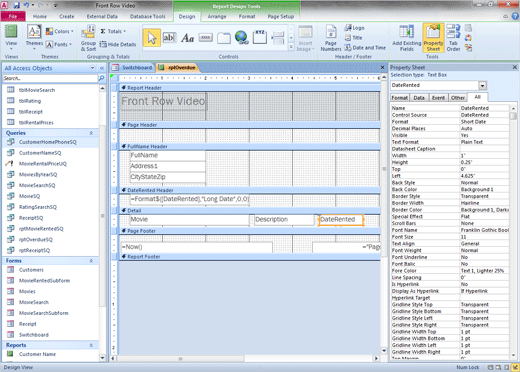
Task: Choose the Select pointer control
Action: click(152, 38)
